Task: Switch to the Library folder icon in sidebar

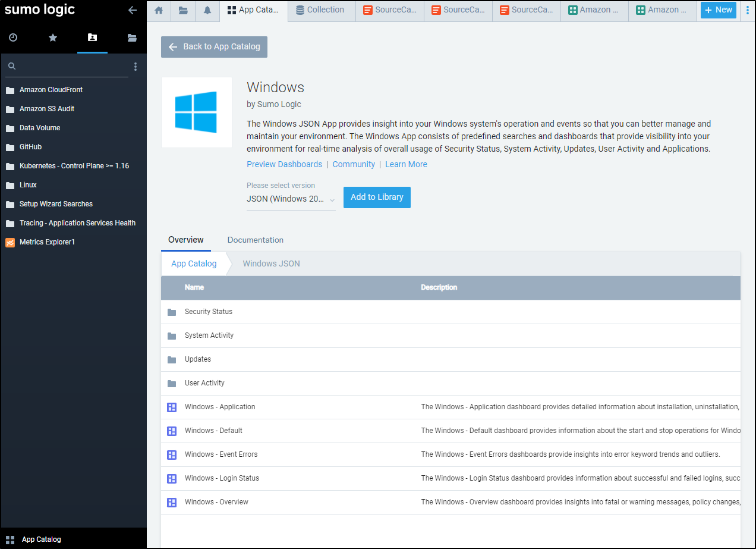Action: [132, 37]
